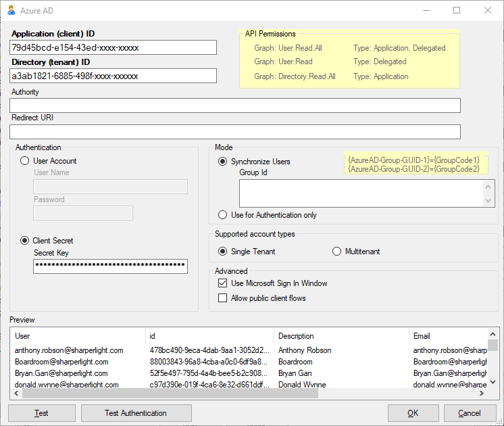
Task: Click Group Id scroll down arrow
Action: [488, 201]
